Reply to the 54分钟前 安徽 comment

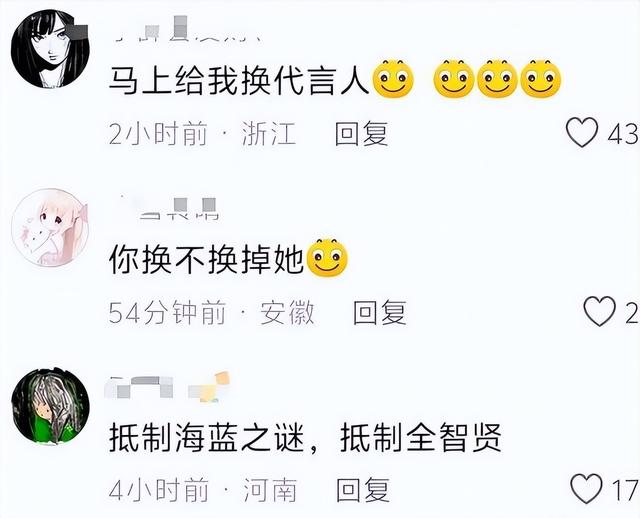pyautogui.click(x=380, y=312)
